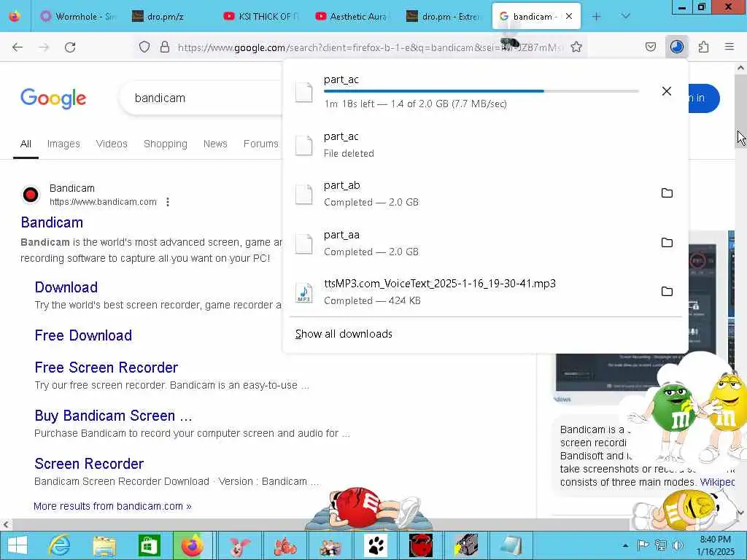
Task: Switch to the Wormhole tab
Action: pyautogui.click(x=78, y=17)
